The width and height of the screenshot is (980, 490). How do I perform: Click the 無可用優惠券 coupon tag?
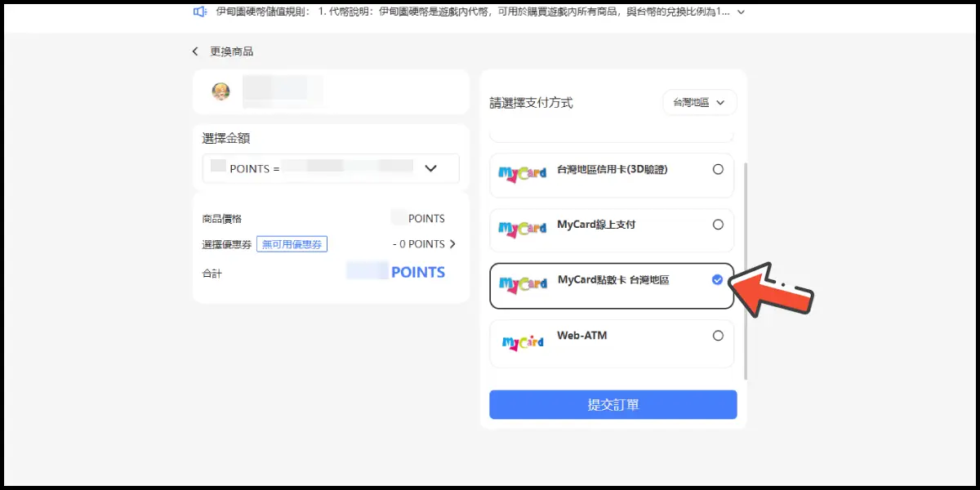click(292, 244)
